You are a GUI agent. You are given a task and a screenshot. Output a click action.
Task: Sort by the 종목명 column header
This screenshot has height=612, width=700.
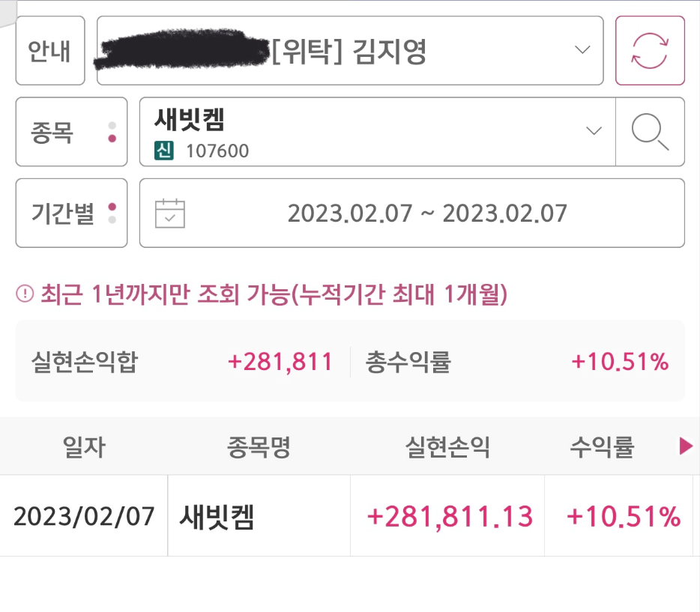259,446
